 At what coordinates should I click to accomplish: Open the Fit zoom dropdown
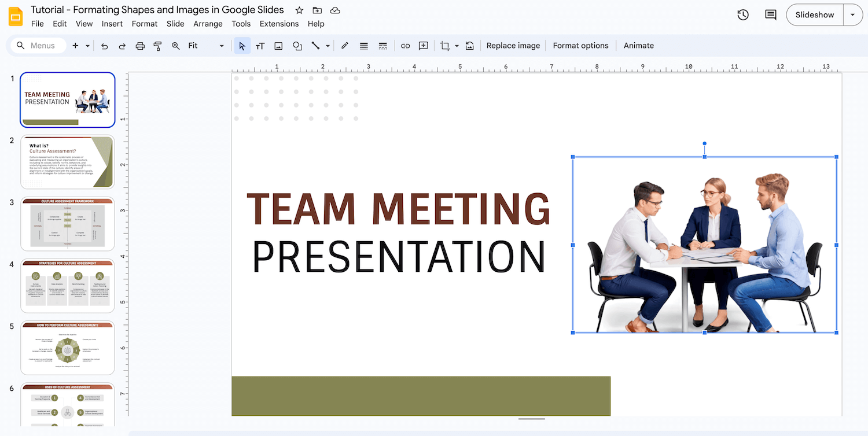tap(220, 46)
